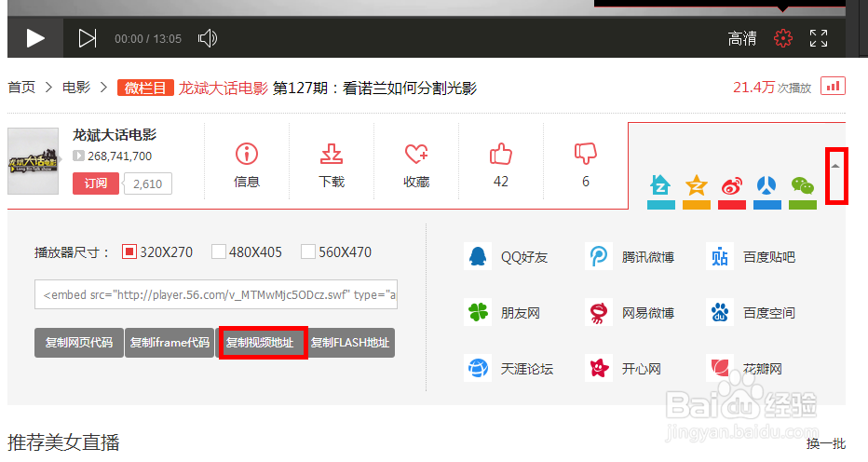Click the embed code text field
868x462 pixels.
click(216, 294)
